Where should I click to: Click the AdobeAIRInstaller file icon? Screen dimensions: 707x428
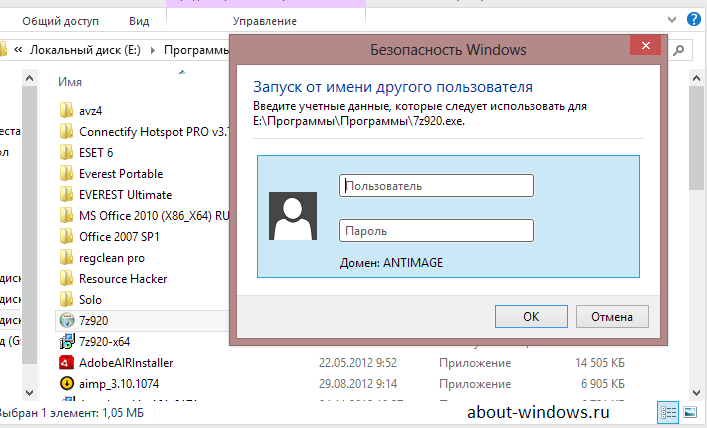click(67, 363)
